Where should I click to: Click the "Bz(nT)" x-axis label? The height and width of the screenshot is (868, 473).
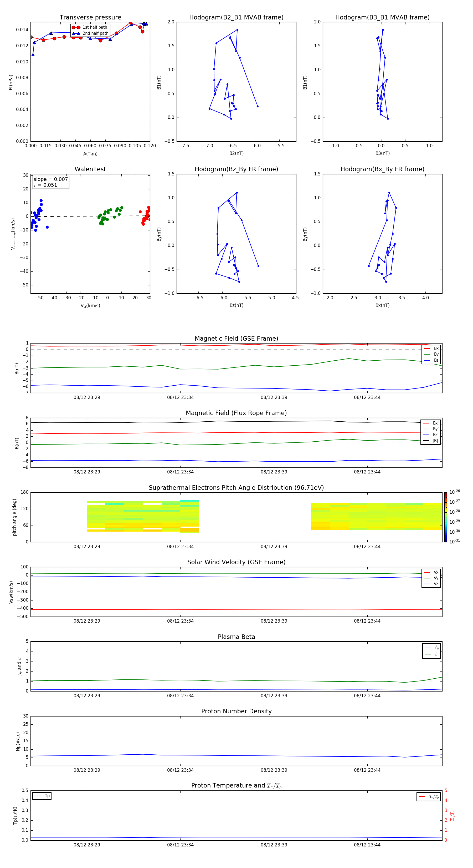point(236,305)
